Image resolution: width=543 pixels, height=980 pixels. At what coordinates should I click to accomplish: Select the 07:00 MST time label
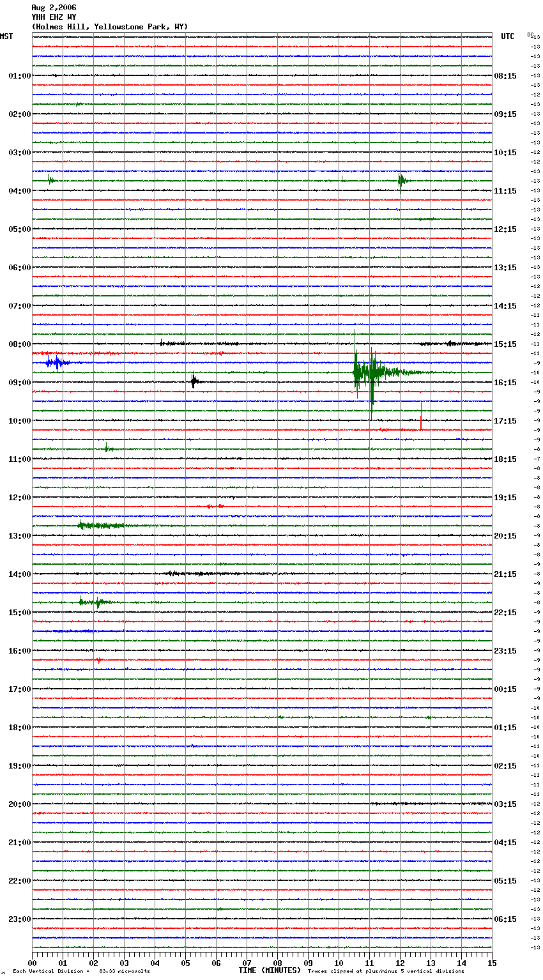pos(20,306)
